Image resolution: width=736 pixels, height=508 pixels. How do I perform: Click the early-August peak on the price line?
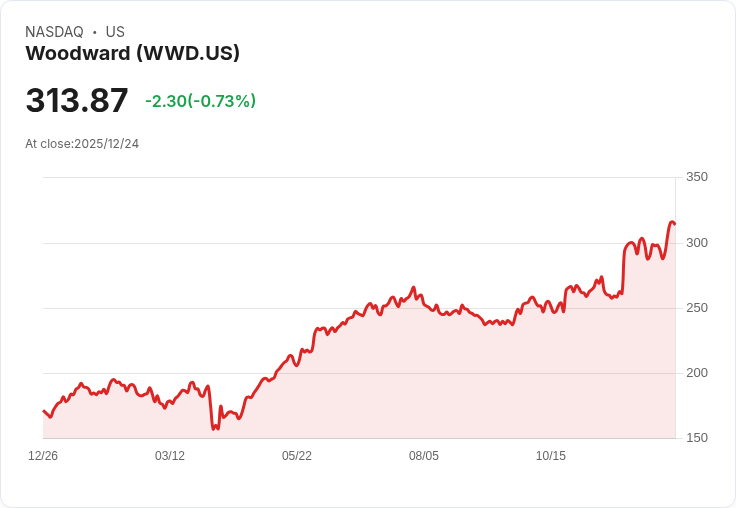point(414,288)
